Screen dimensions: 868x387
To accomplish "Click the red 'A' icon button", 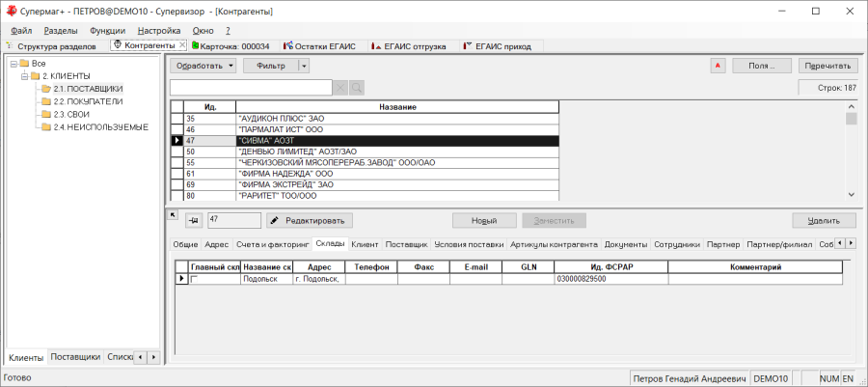I will coord(718,66).
